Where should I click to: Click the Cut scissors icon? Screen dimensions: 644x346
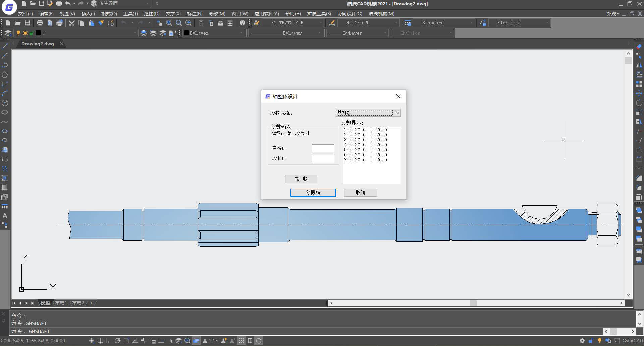(x=71, y=23)
